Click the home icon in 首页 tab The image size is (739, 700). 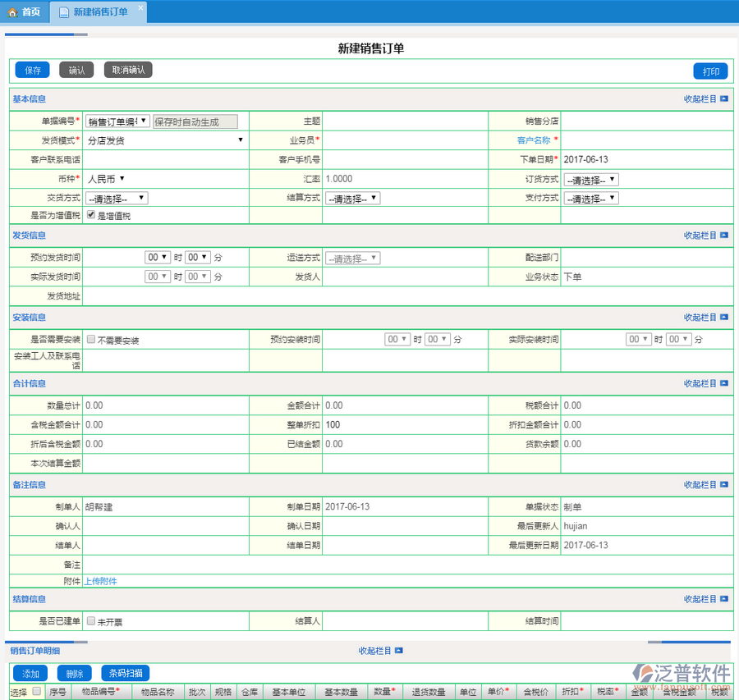[12, 11]
